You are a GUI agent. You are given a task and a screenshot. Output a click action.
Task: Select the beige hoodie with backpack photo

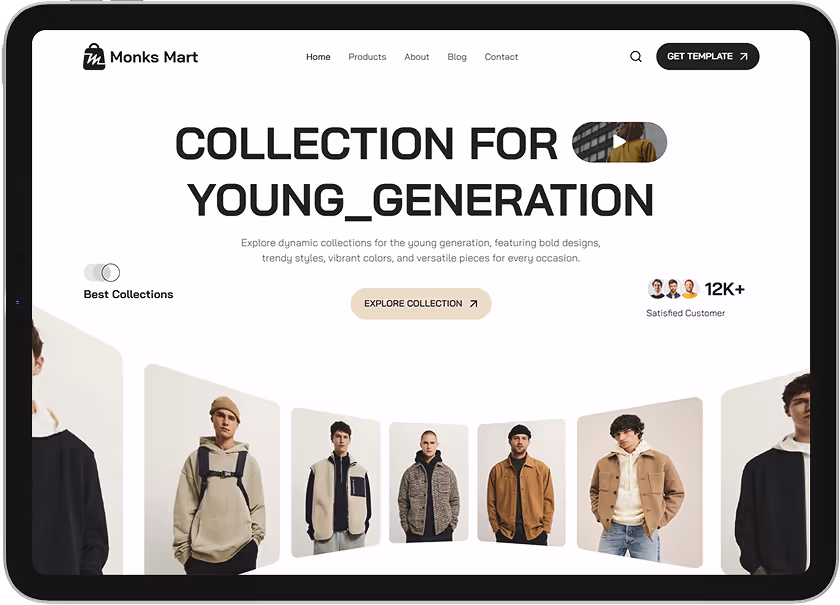tap(212, 470)
